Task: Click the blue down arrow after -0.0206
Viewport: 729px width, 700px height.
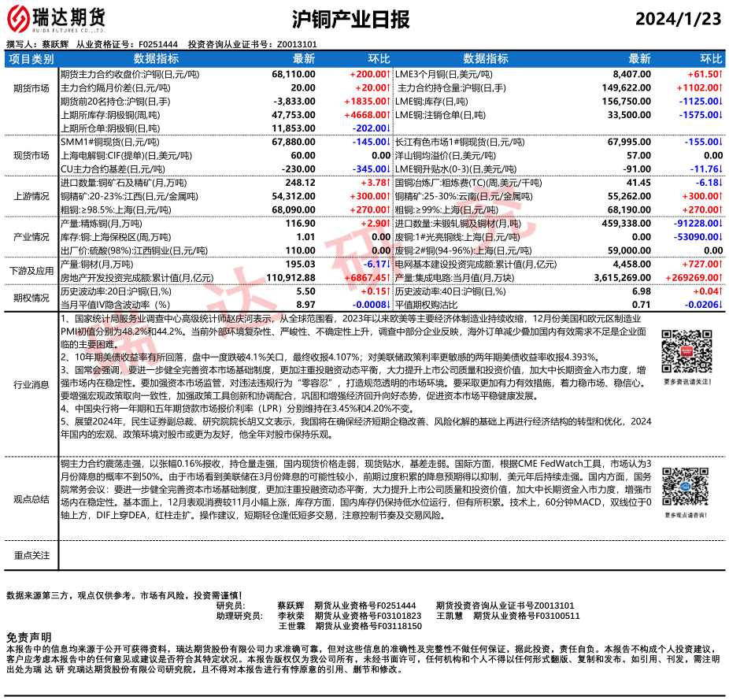Action: click(x=720, y=305)
